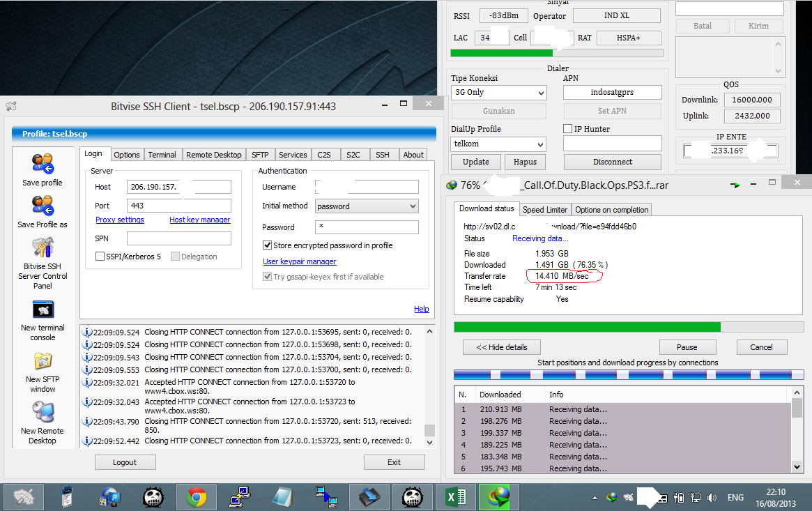The image size is (812, 511).
Task: Show hidden system tray icons
Action: tap(595, 498)
